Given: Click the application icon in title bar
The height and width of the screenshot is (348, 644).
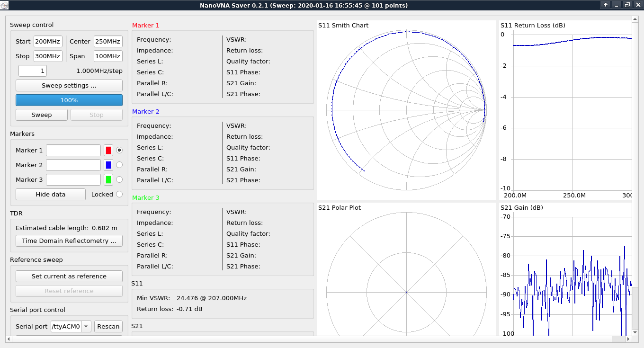Looking at the screenshot, I should click(5, 5).
